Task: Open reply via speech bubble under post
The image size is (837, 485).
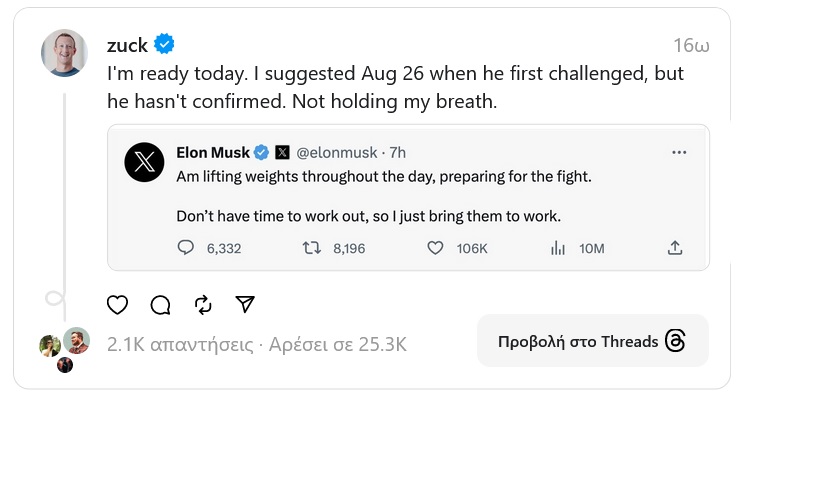Action: [160, 305]
